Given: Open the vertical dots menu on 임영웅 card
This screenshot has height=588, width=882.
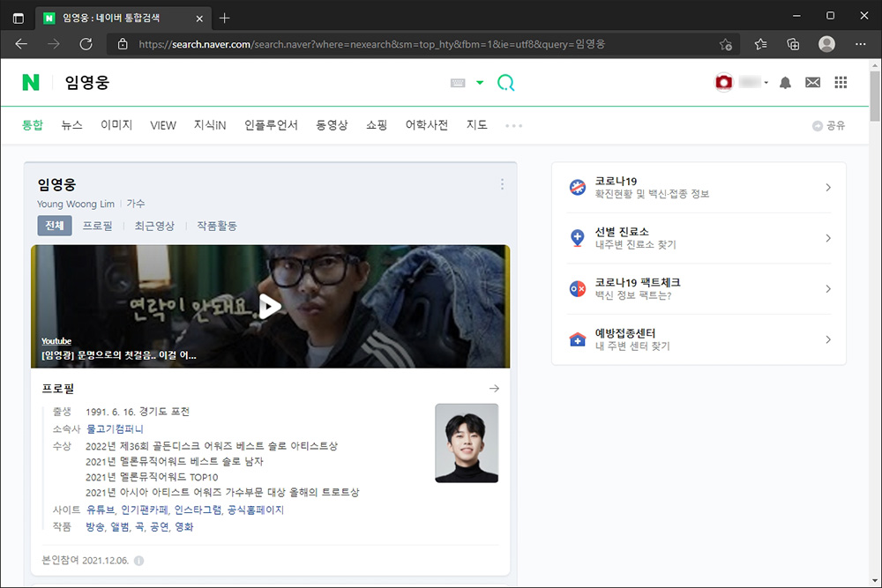Looking at the screenshot, I should point(503,184).
